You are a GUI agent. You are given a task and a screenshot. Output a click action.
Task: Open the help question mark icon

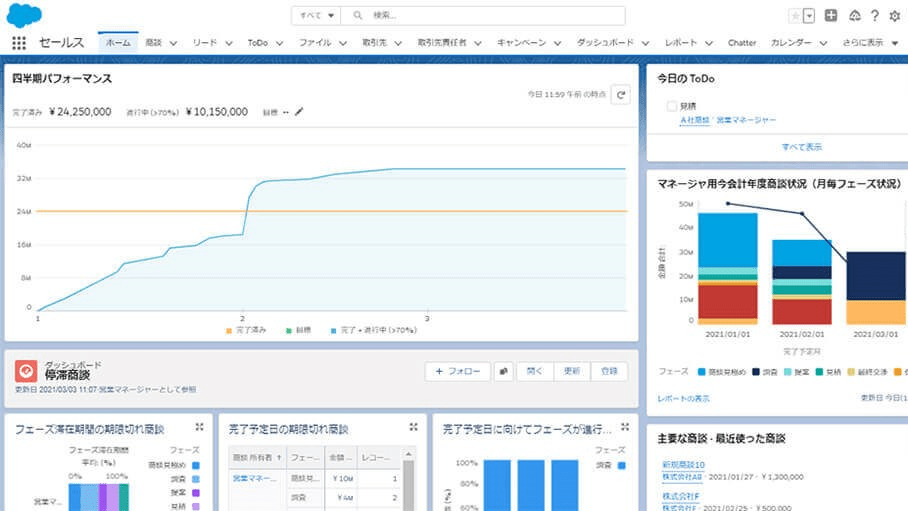(x=875, y=16)
